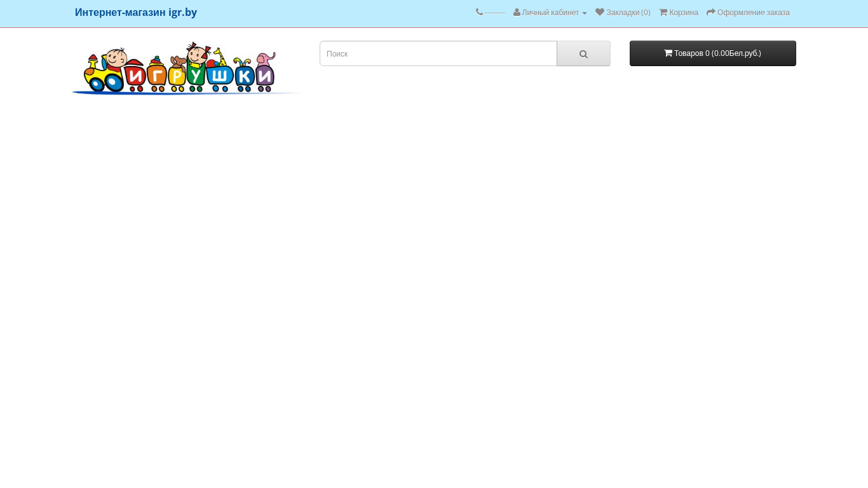Open the Корзина link
Viewport: 868px width, 488px height.
pyautogui.click(x=679, y=13)
